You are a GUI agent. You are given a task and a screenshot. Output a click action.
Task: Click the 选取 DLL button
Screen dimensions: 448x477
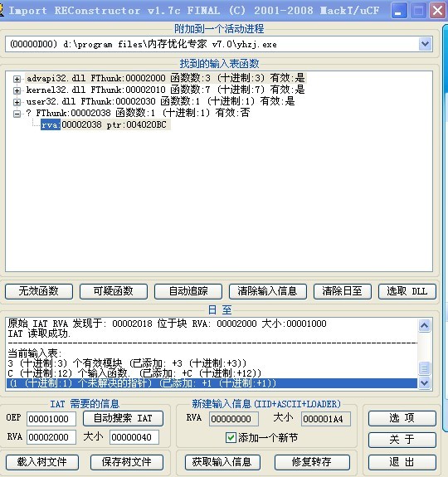click(407, 291)
